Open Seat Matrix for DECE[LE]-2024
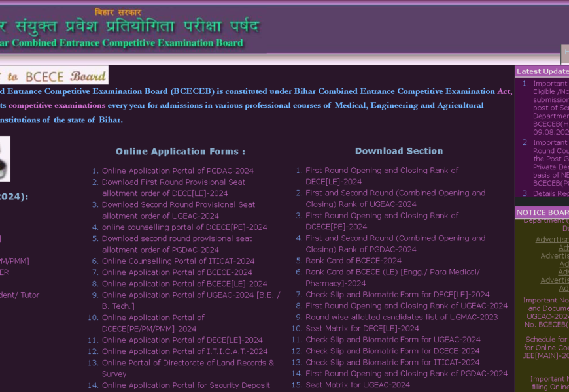Viewport: 569px width, 392px height. tap(362, 329)
